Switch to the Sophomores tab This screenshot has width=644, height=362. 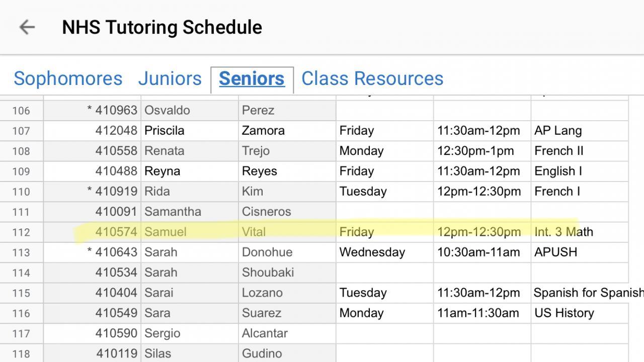pos(68,79)
